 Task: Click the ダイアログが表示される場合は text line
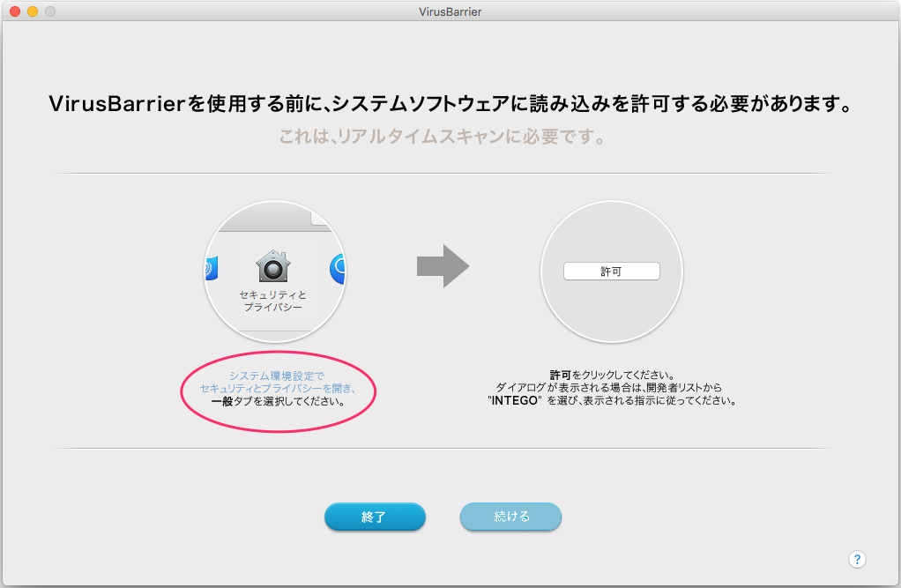[x=609, y=388]
